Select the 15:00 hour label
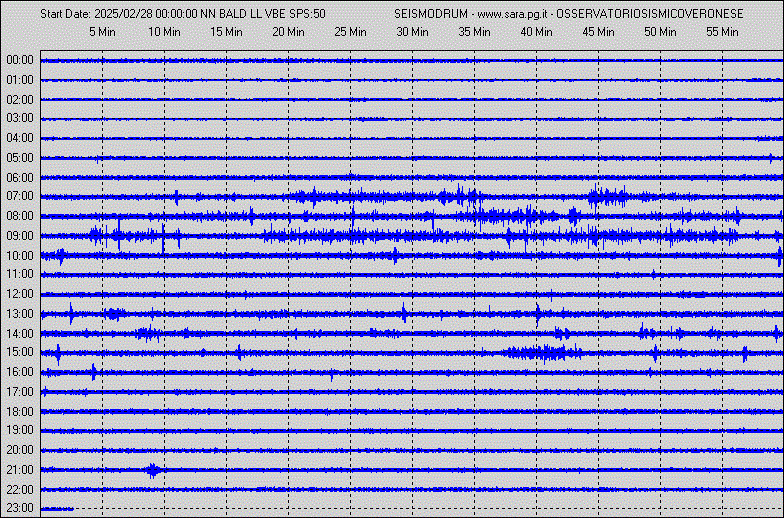This screenshot has height=518, width=784. pos(20,352)
